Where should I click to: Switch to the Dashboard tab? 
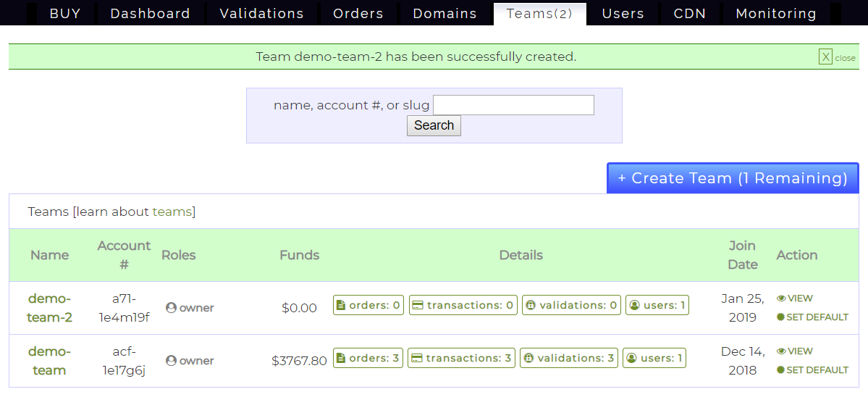pyautogui.click(x=150, y=14)
